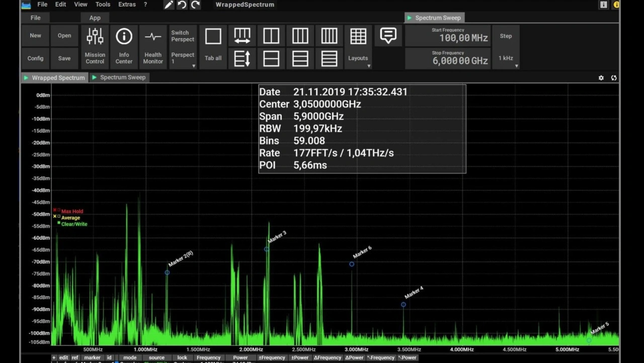Open the Step 1 kHz dropdown

point(506,58)
